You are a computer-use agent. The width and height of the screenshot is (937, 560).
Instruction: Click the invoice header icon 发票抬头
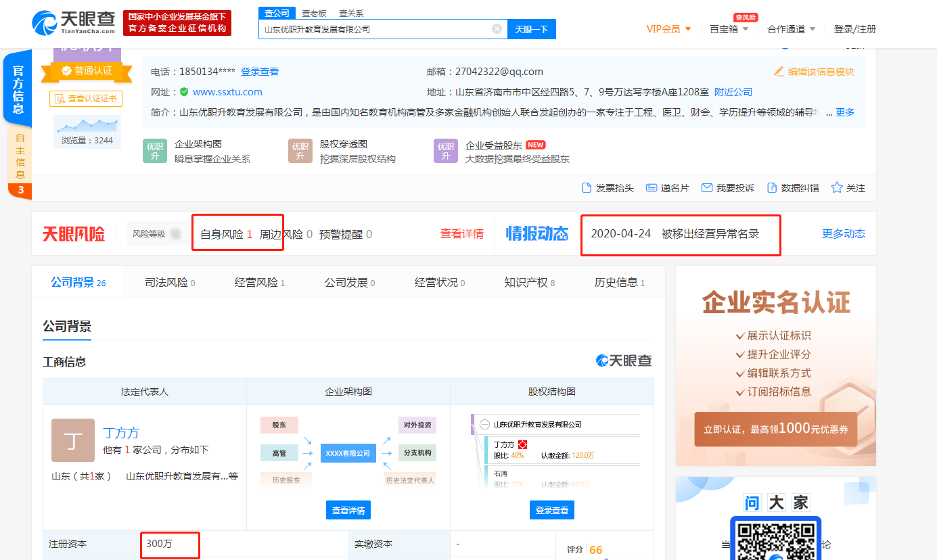pos(587,188)
